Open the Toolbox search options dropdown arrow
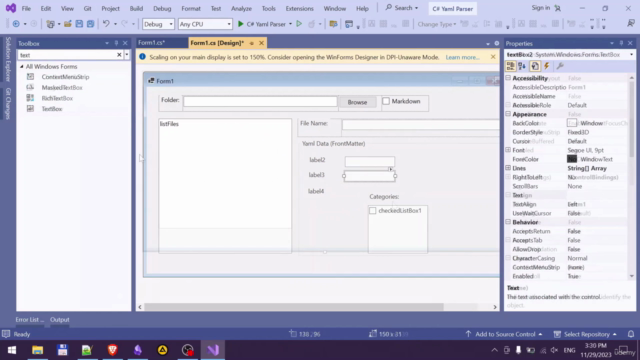 coord(127,55)
